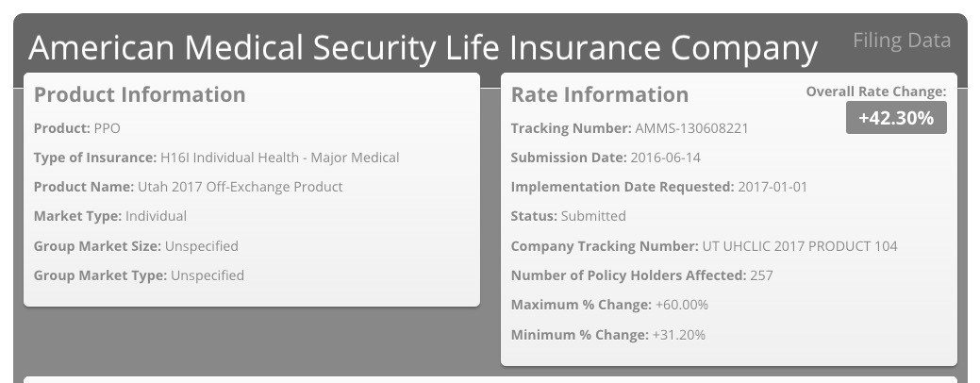Click the Status: Submitted line
The image size is (980, 383).
pos(568,216)
